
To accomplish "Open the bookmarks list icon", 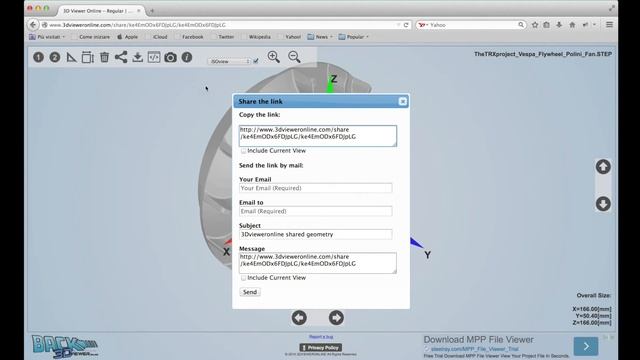I will click(x=547, y=25).
